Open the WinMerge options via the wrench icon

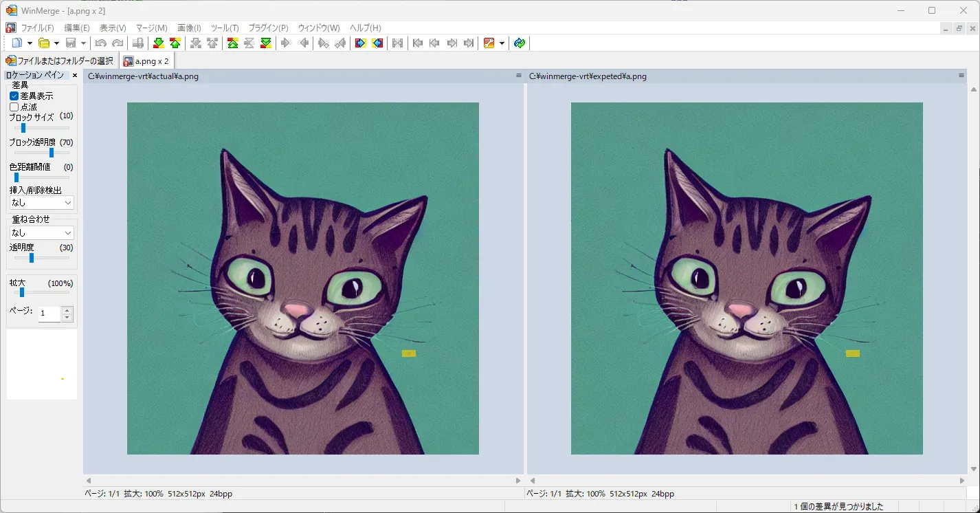[x=489, y=43]
